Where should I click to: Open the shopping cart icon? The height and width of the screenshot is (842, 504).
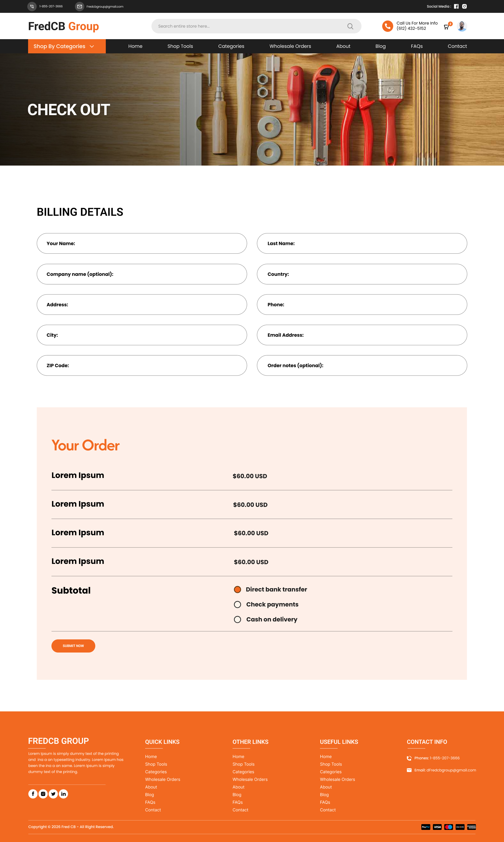(x=446, y=27)
